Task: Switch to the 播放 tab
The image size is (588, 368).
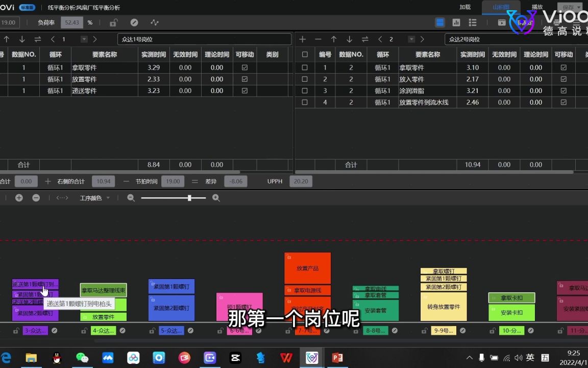Action: [536, 7]
